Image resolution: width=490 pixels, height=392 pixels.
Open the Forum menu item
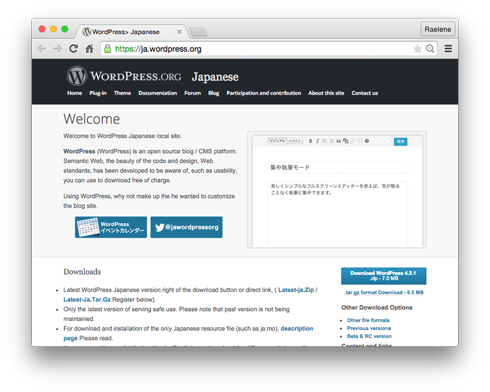[193, 93]
